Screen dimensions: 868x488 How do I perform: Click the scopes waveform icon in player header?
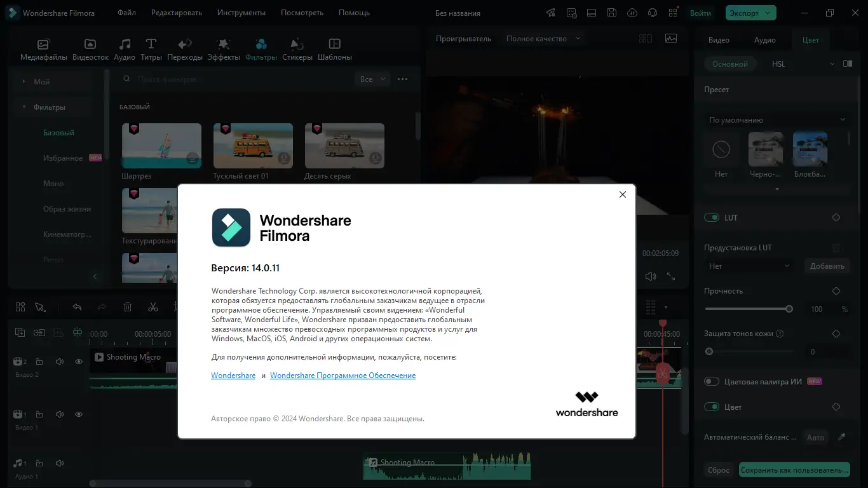pos(671,38)
